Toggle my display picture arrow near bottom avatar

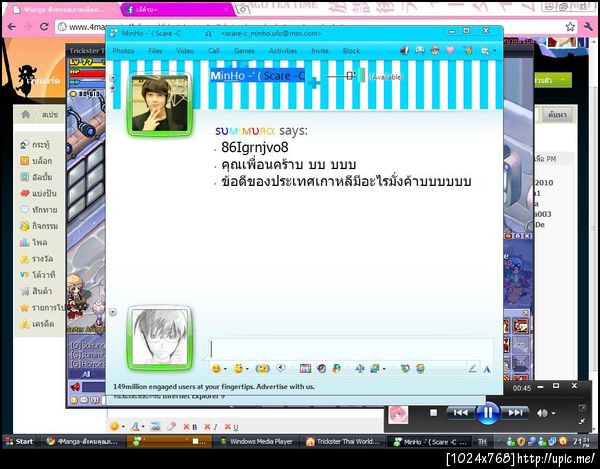tap(113, 312)
